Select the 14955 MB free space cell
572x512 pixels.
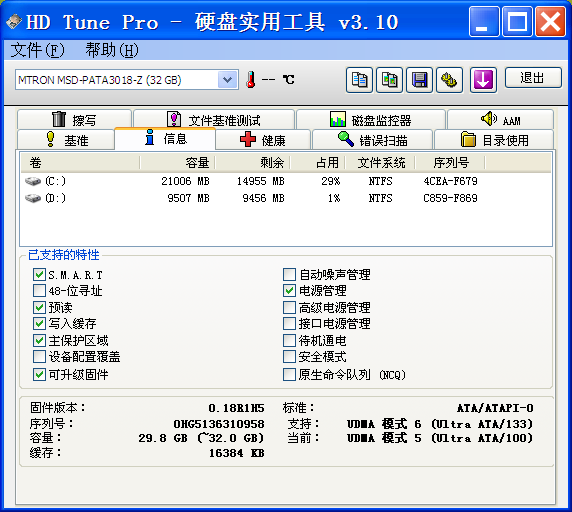[x=260, y=181]
